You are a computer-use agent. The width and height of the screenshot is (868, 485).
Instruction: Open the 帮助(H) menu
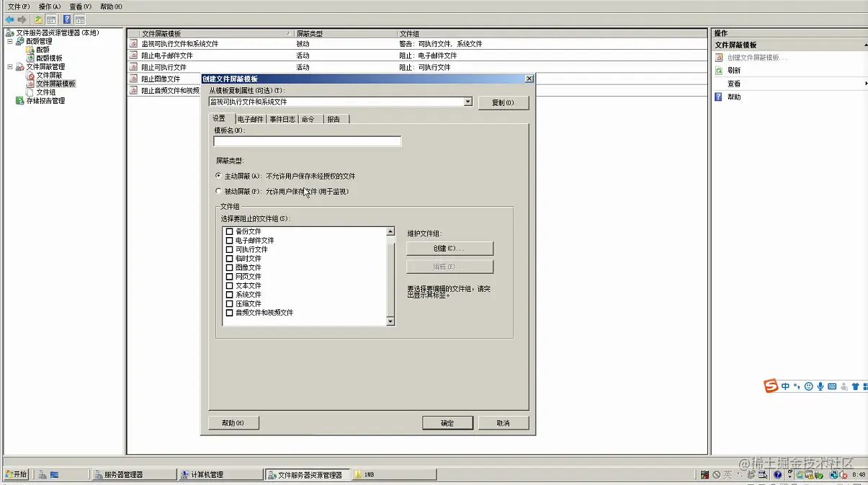111,6
